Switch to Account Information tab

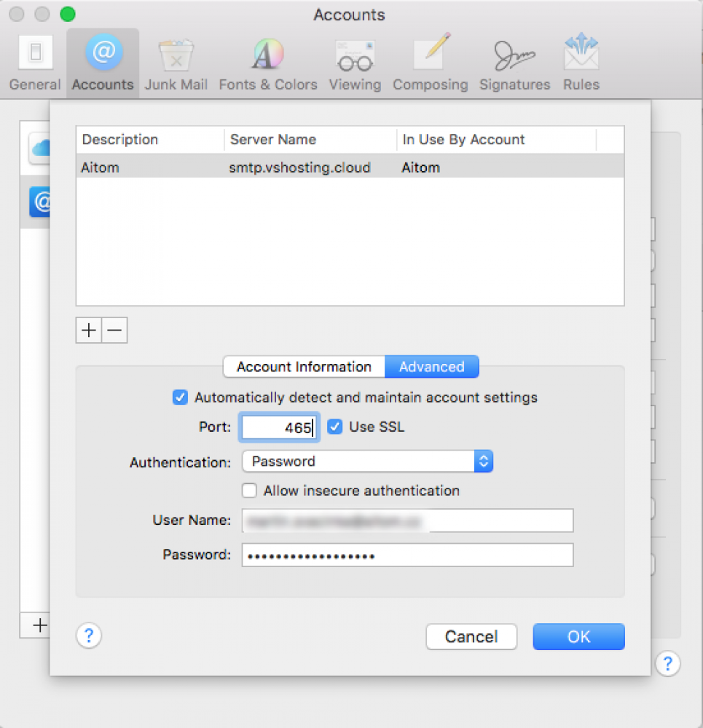(x=304, y=367)
